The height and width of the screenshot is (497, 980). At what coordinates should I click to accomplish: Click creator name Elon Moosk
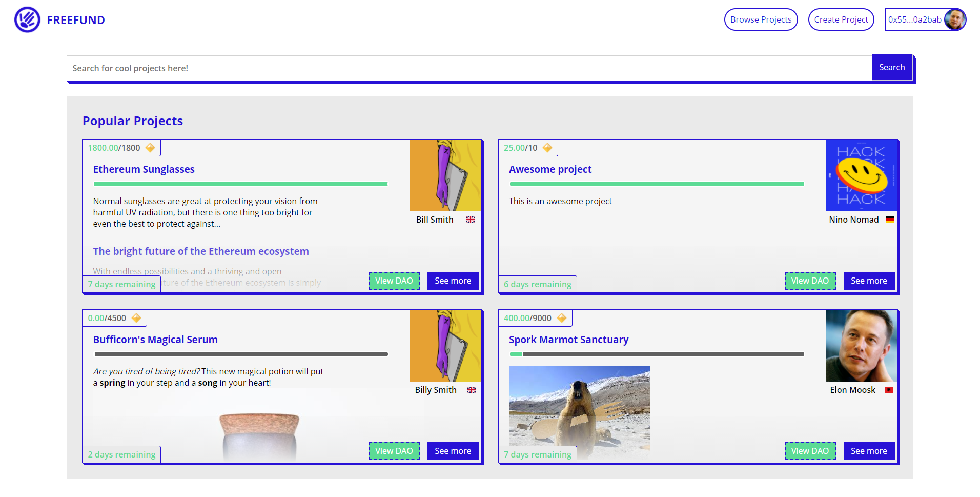853,390
